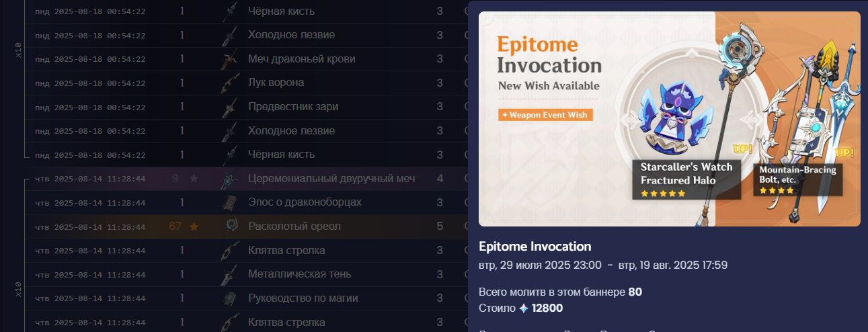Click the timestamp in Меч драконьей крови row
868x332 pixels.
pos(90,59)
